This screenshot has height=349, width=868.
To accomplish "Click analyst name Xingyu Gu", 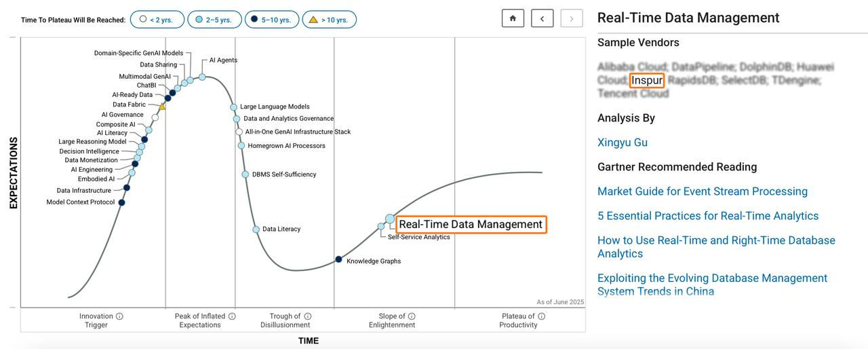I will [x=622, y=143].
